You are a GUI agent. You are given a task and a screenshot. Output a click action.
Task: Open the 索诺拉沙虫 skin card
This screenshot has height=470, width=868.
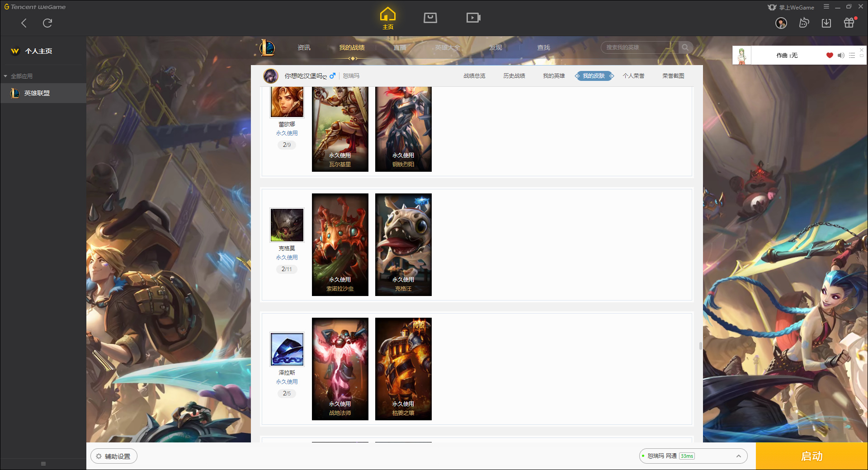pos(340,244)
